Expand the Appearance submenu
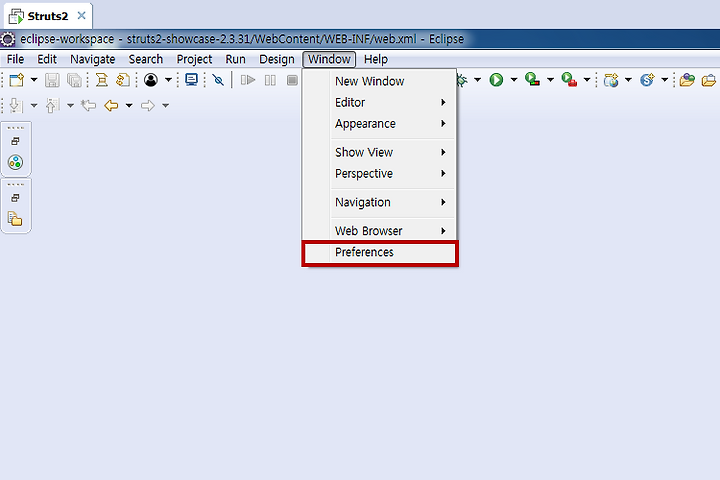Image resolution: width=720 pixels, height=480 pixels. click(x=380, y=124)
